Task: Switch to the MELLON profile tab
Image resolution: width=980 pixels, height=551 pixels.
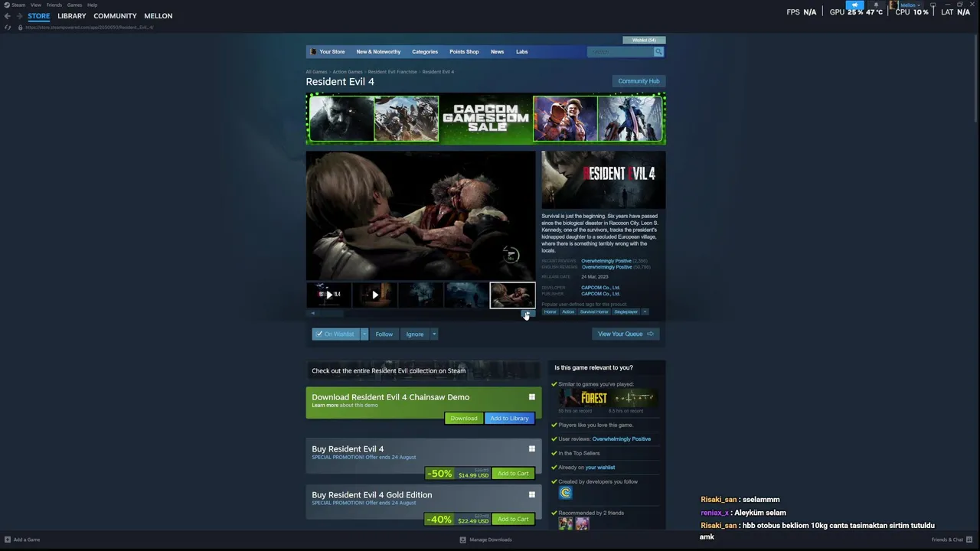Action: click(x=158, y=16)
